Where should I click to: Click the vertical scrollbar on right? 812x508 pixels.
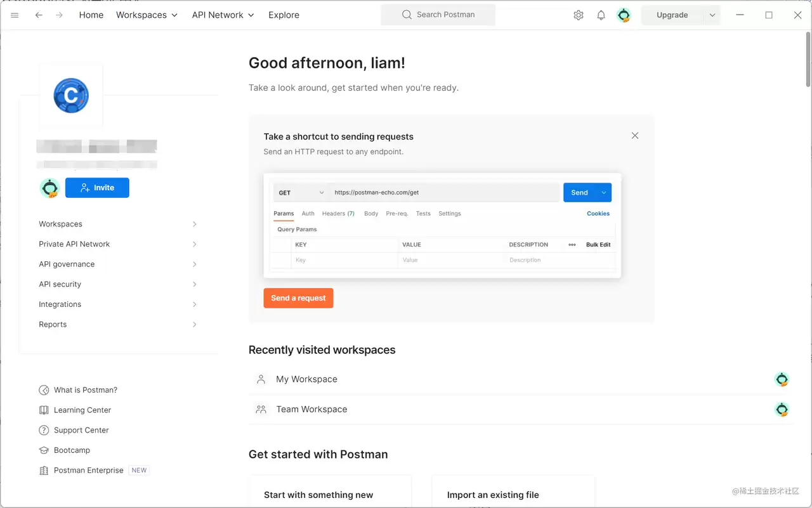pyautogui.click(x=808, y=59)
